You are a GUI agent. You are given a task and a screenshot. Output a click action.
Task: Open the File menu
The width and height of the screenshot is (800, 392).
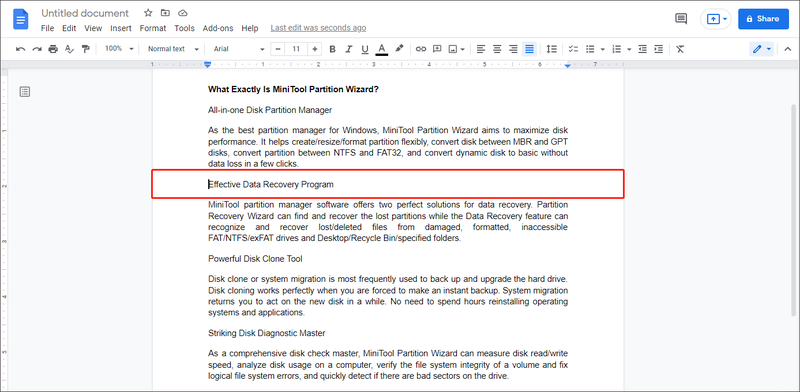pyautogui.click(x=47, y=29)
